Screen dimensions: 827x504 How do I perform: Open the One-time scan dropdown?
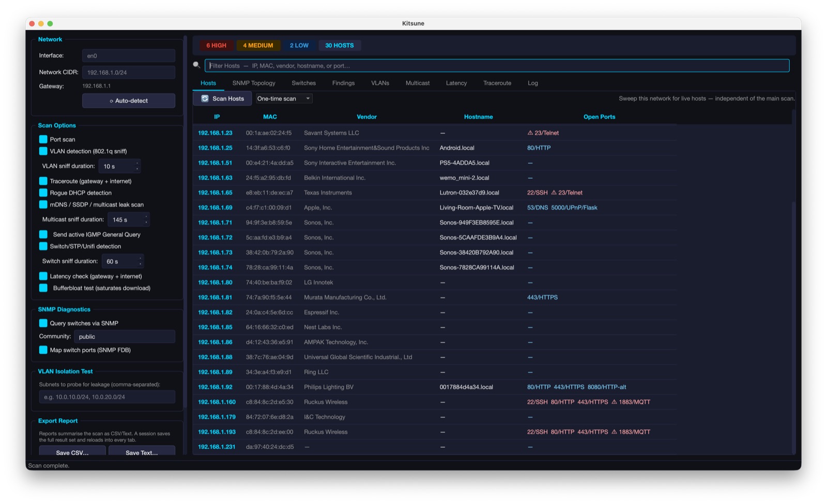[x=284, y=99]
